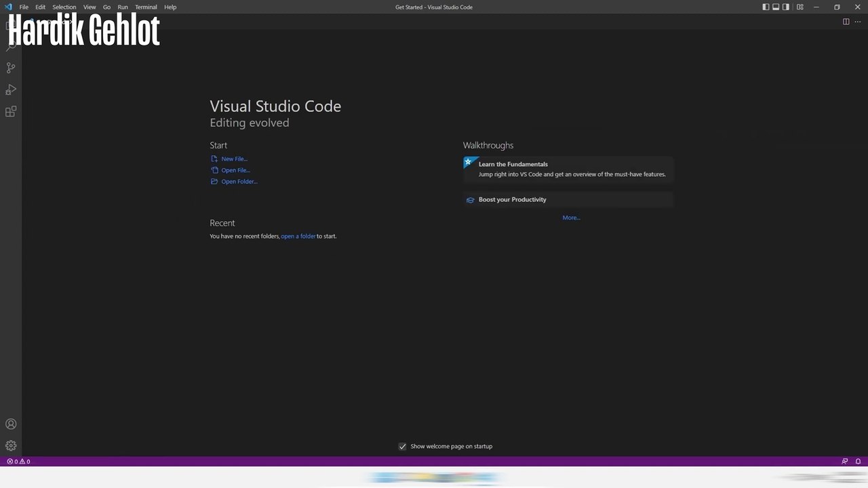Open the Run and Debug view
Screen dimensions: 868x488
coord(11,89)
